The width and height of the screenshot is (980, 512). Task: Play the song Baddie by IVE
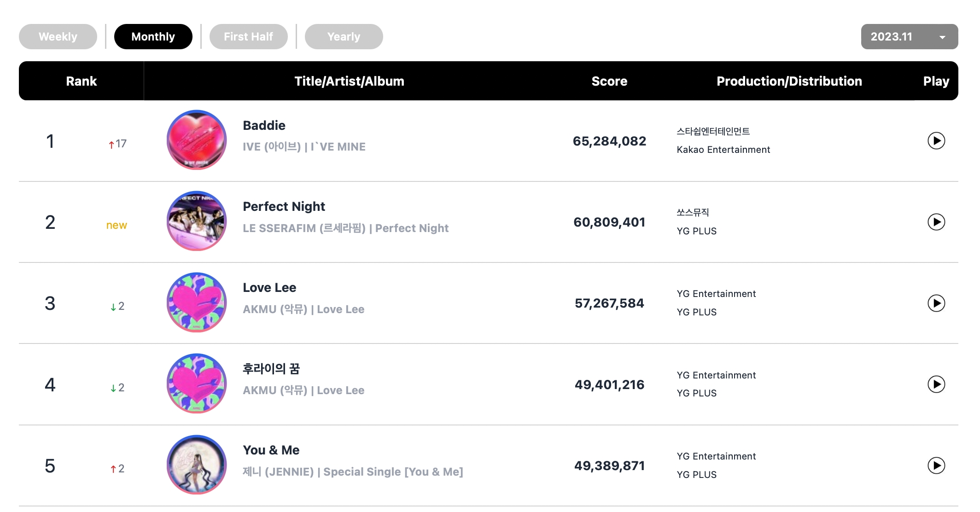point(936,141)
